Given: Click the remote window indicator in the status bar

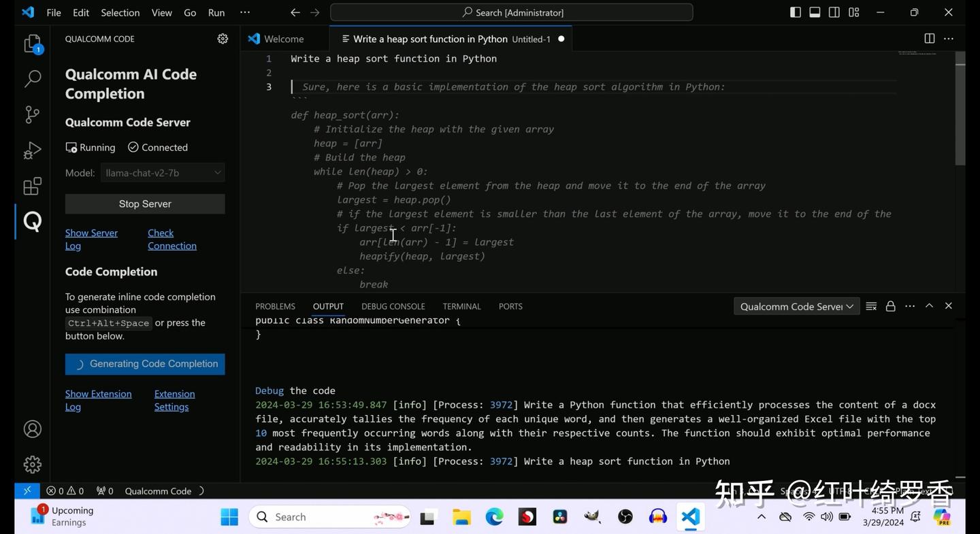Looking at the screenshot, I should click(x=27, y=490).
